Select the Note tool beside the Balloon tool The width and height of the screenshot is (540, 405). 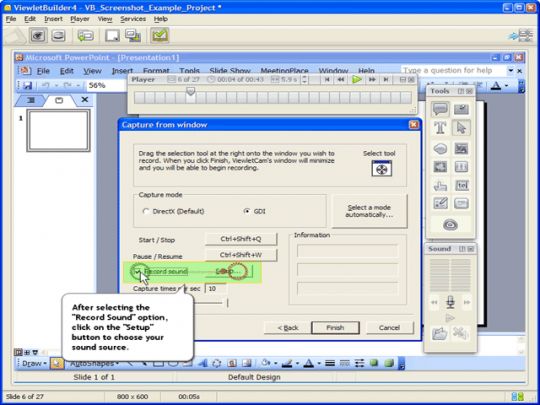[461, 110]
